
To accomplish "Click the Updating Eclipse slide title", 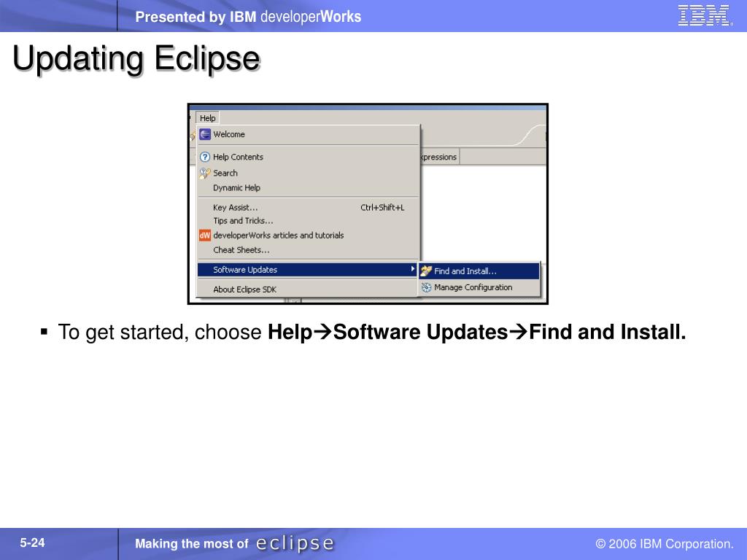I will [136, 58].
